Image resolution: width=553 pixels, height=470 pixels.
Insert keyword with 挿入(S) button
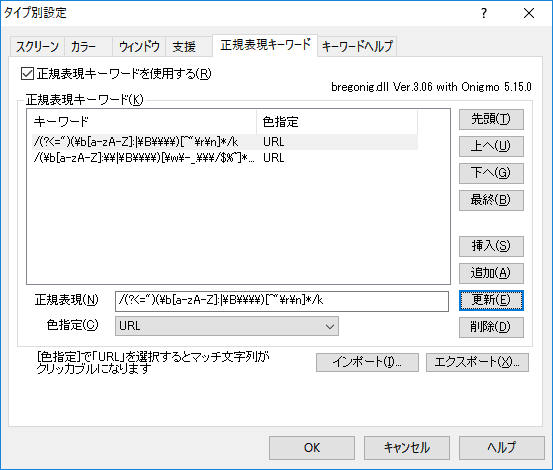coord(491,246)
